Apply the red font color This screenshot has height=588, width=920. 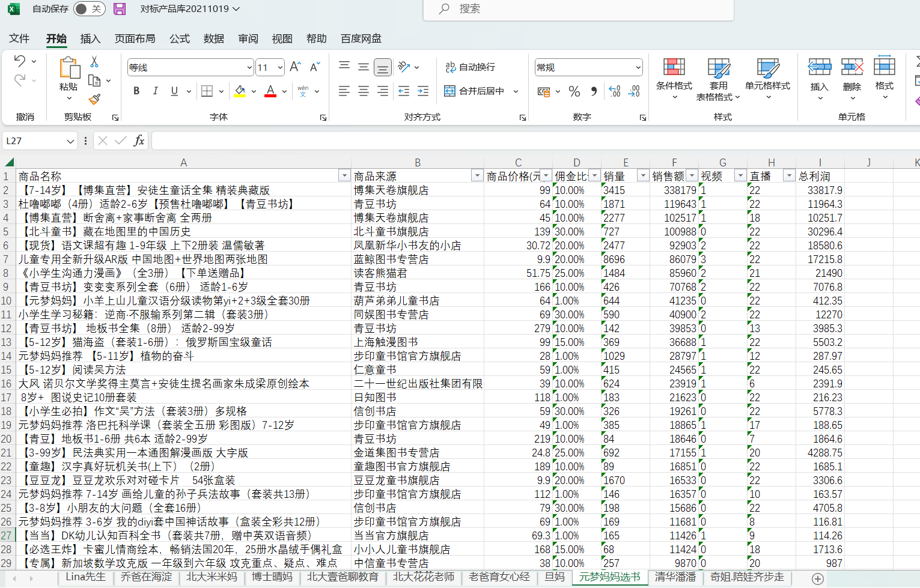(270, 91)
